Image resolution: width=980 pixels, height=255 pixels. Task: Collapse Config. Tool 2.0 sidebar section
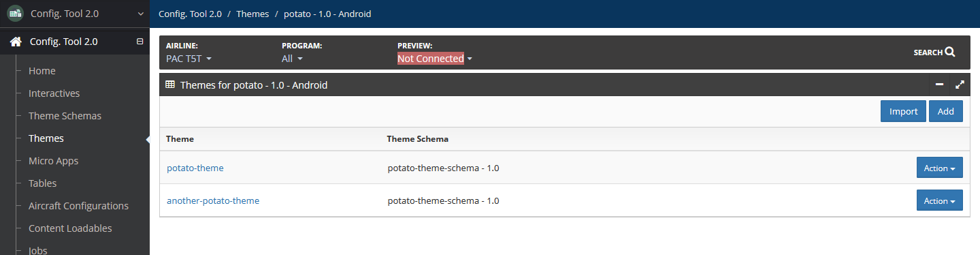(x=140, y=42)
